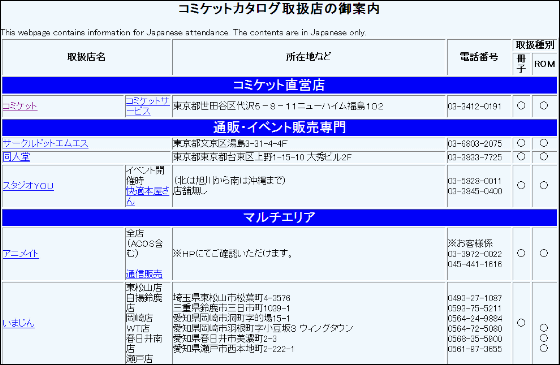
Task: Visit the 同人堂 link
Action: (16, 157)
